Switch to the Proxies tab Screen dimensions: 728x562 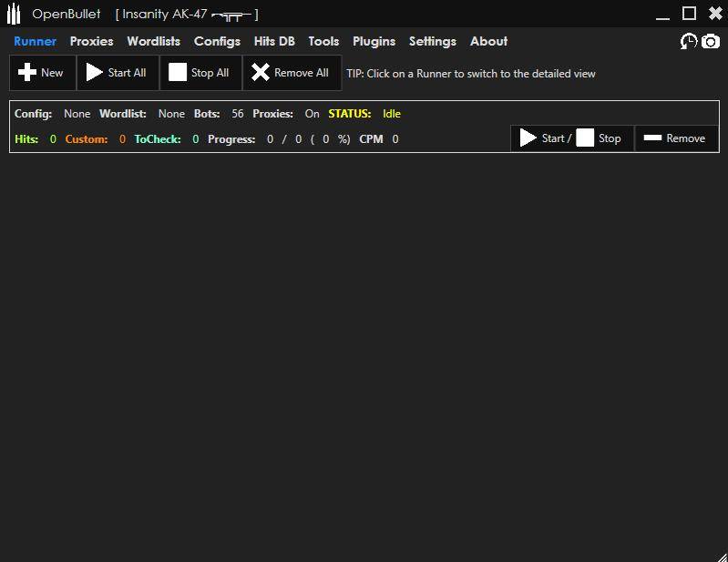(91, 41)
